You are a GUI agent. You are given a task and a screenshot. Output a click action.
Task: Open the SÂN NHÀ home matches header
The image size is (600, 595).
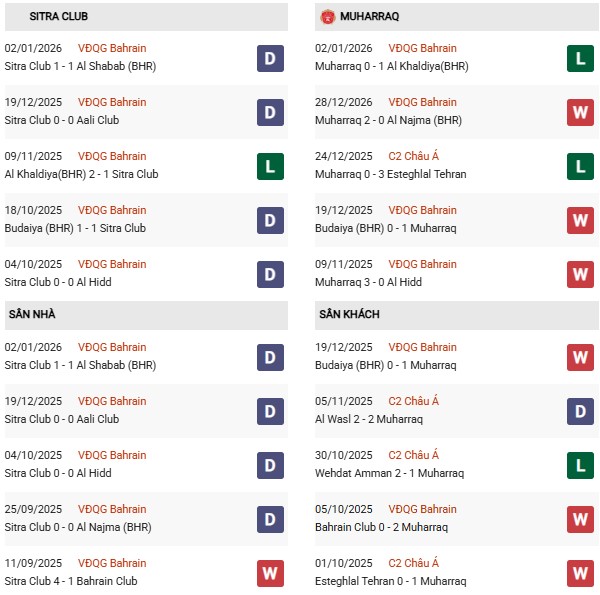33,315
